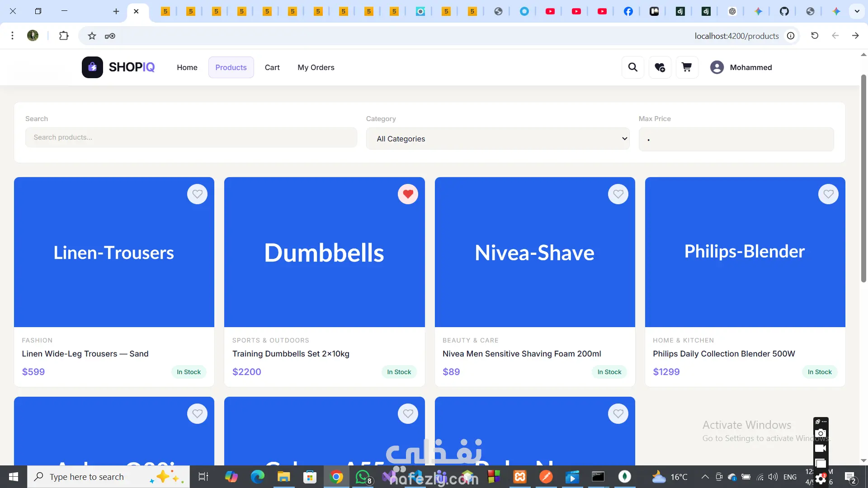Open the search icon in navbar
868x488 pixels.
pyautogui.click(x=632, y=67)
